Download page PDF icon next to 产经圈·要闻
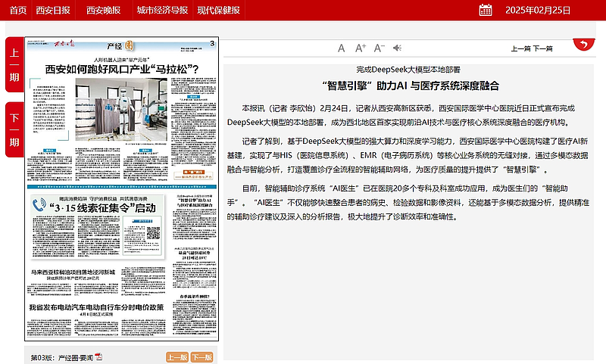 point(99,356)
